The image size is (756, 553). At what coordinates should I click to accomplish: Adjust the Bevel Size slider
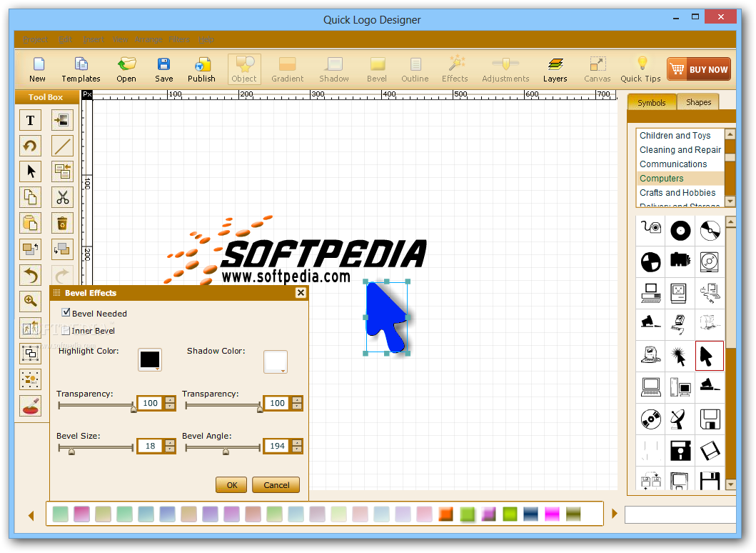pos(71,452)
